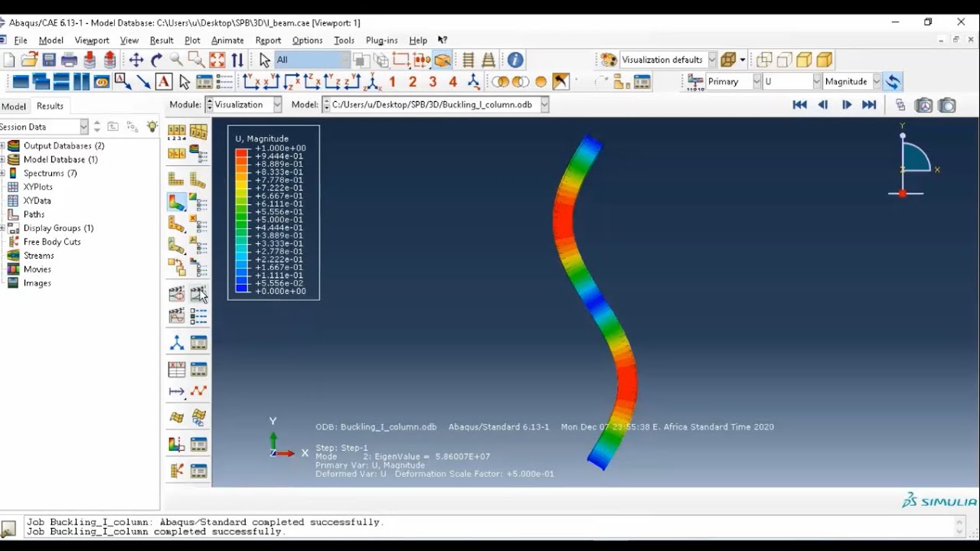Open the Session Data dropdown
Image resolution: width=980 pixels, height=551 pixels.
(83, 127)
